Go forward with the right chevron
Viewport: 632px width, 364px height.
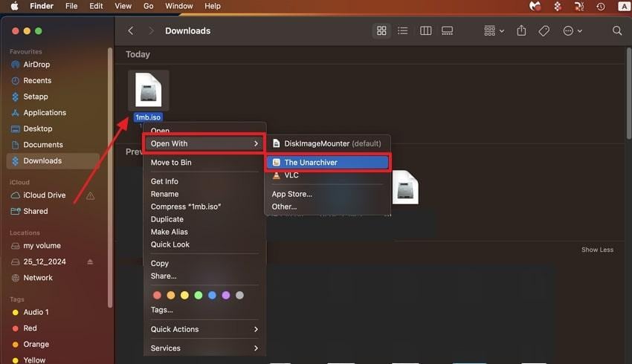point(151,30)
